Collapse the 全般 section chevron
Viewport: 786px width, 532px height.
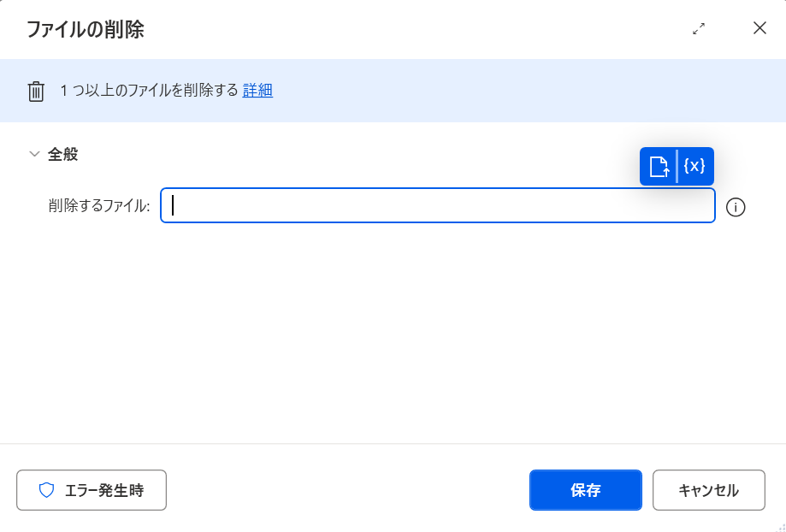pos(34,154)
